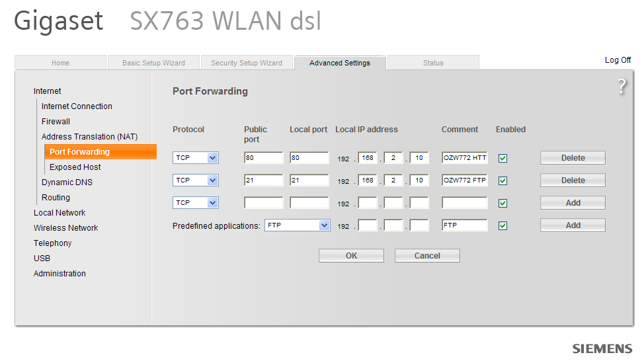Select Port Forwarding in sidebar
Viewport: 644px width, 361px height.
click(101, 151)
